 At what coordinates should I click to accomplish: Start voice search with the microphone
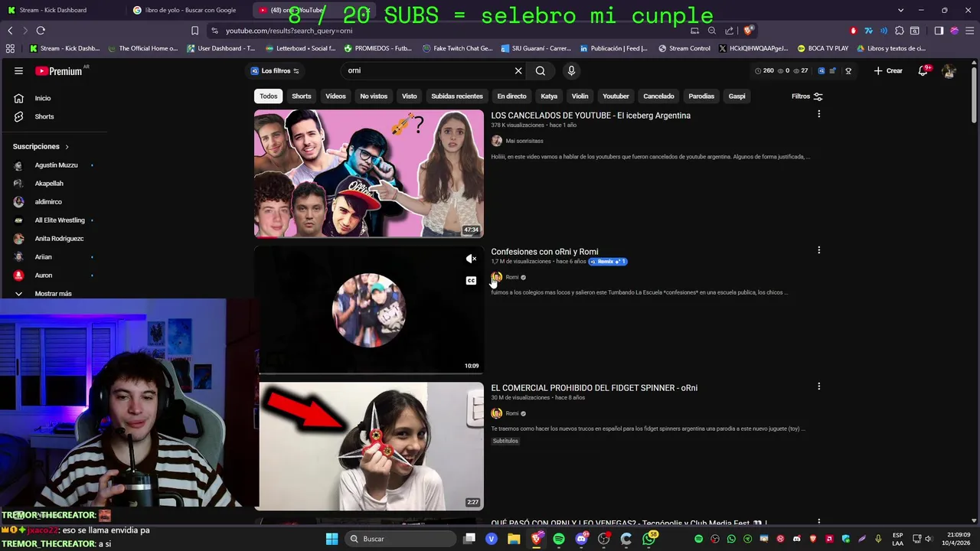571,70
